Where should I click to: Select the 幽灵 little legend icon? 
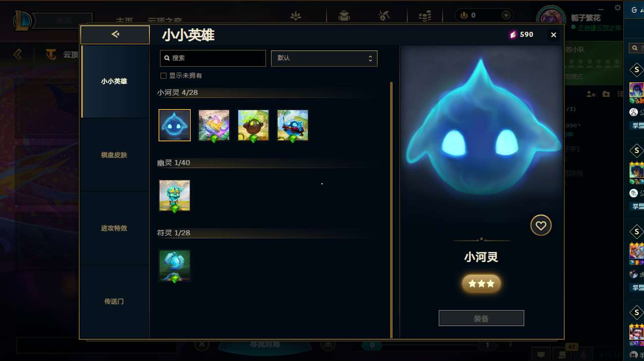coord(175,195)
